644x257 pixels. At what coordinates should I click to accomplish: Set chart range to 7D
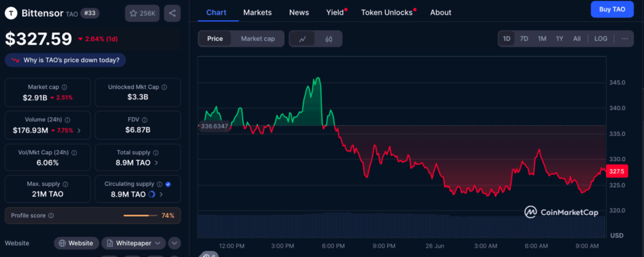[524, 38]
